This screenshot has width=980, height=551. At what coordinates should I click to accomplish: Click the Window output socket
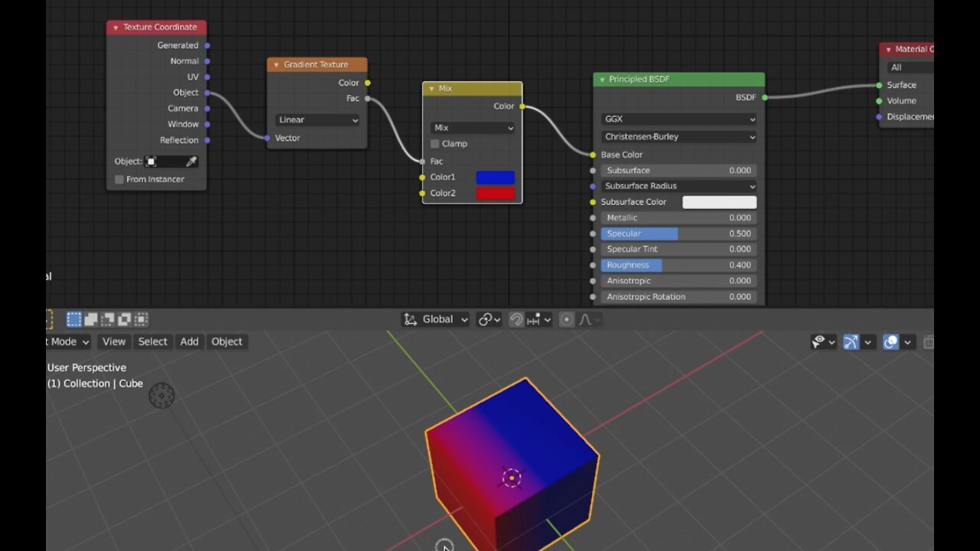click(x=207, y=124)
